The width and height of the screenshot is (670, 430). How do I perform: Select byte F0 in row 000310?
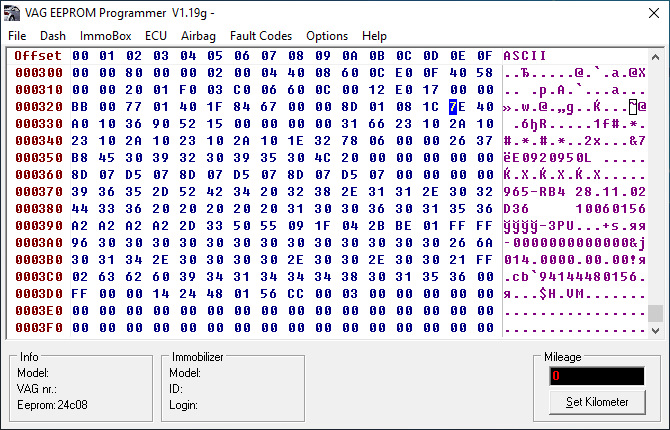tap(188, 90)
